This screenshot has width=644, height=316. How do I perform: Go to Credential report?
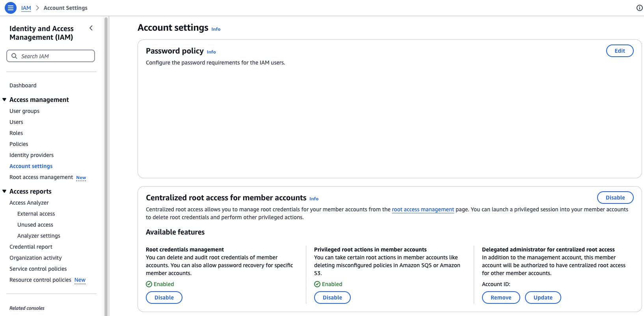click(x=31, y=247)
